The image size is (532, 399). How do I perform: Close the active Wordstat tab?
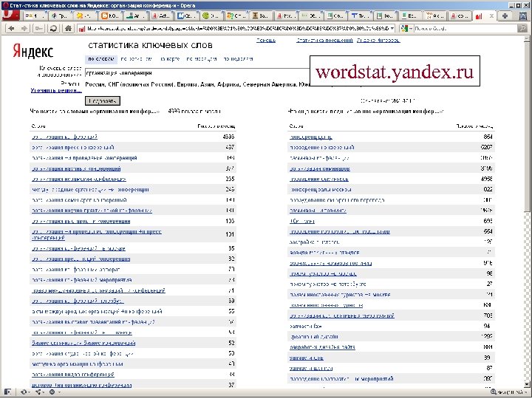[491, 16]
